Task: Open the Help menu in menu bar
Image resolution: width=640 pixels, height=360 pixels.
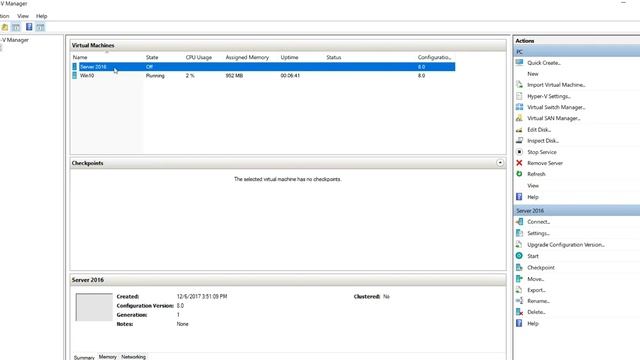Action: [x=42, y=16]
